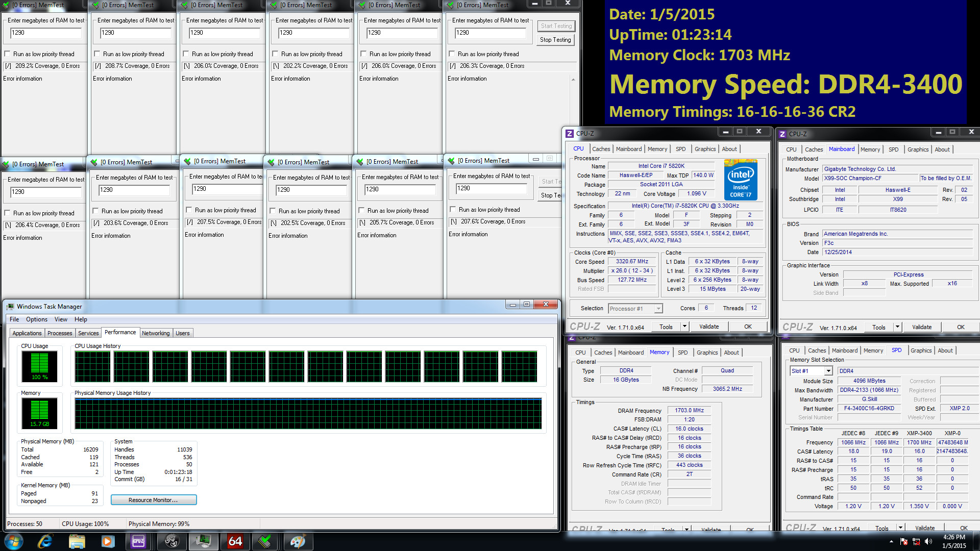This screenshot has width=980, height=551.
Task: Click the CPU-Z Validate button
Action: [x=710, y=327]
